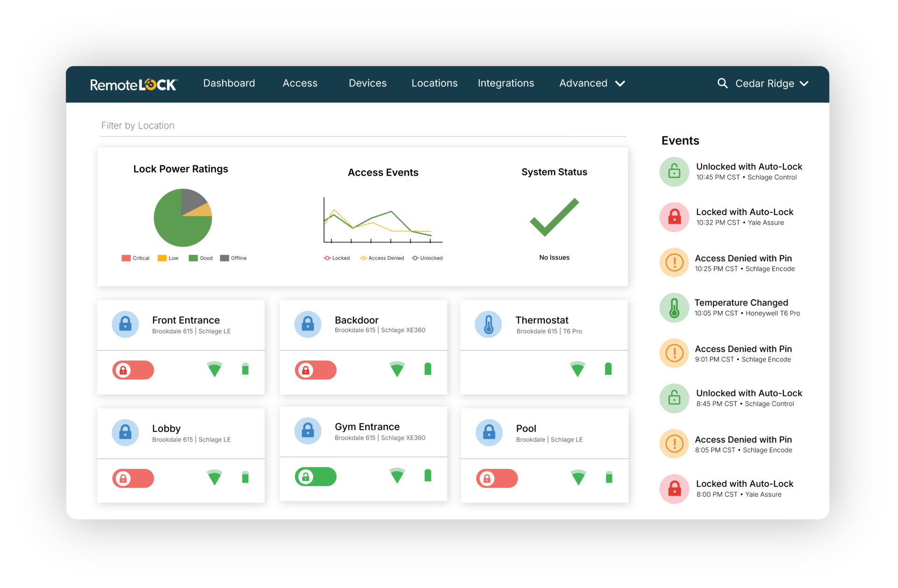This screenshot has width=898, height=588.
Task: Toggle the Lobby lock switch
Action: 133,479
